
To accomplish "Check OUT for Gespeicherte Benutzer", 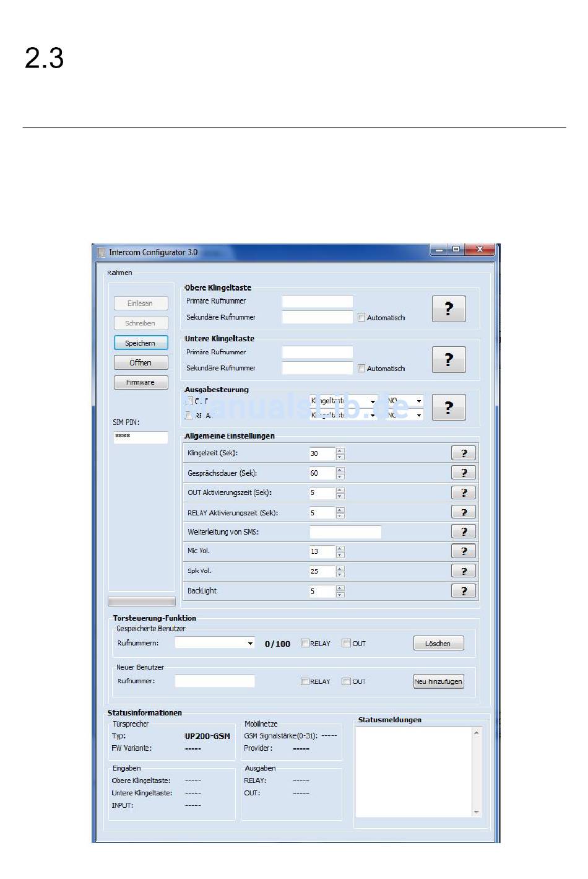I will click(347, 644).
